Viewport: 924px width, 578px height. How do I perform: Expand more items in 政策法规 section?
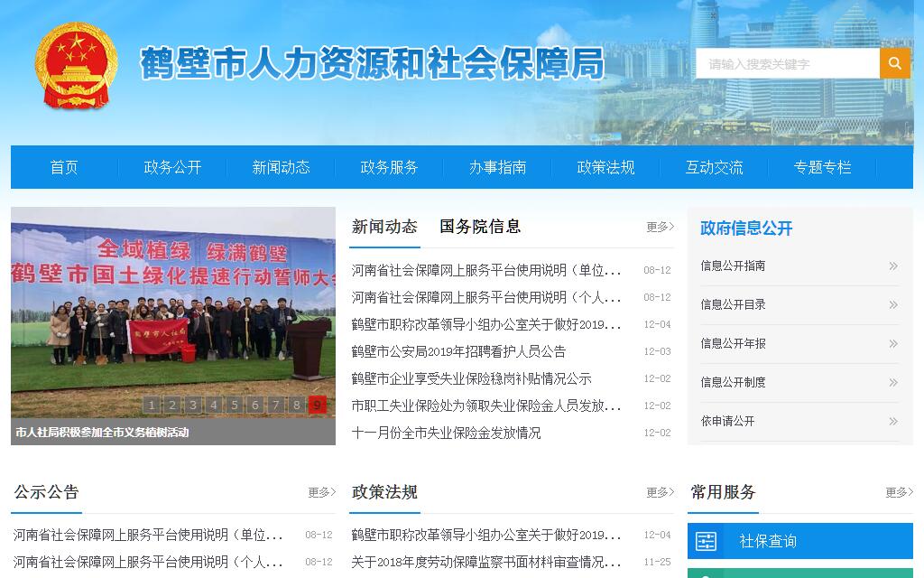coord(660,492)
